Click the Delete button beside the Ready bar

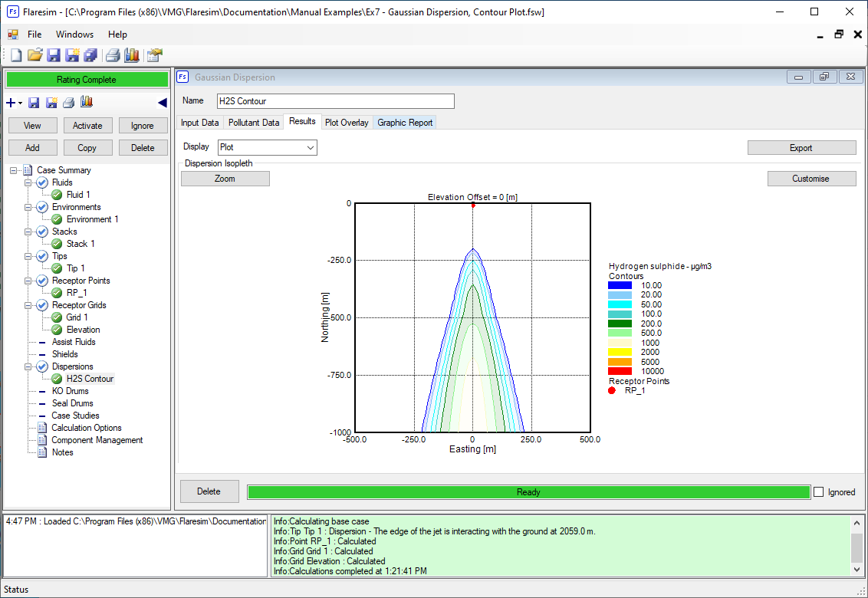(209, 491)
